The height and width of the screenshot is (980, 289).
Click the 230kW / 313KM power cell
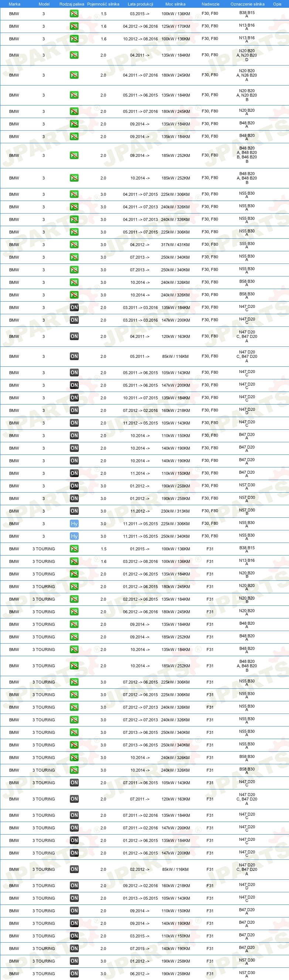[x=176, y=511]
